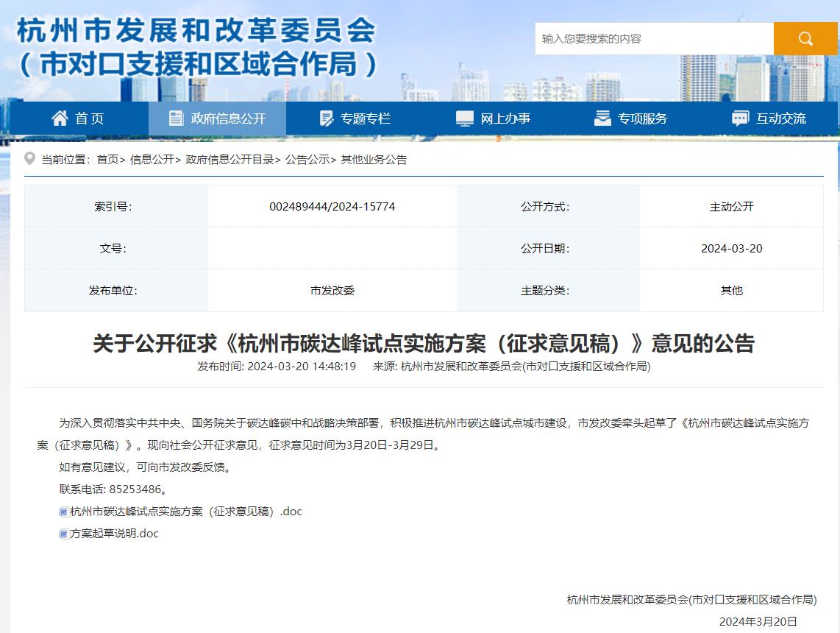Click the doc file icon before 方案起草说明
This screenshot has width=840, height=633.
pos(64,534)
